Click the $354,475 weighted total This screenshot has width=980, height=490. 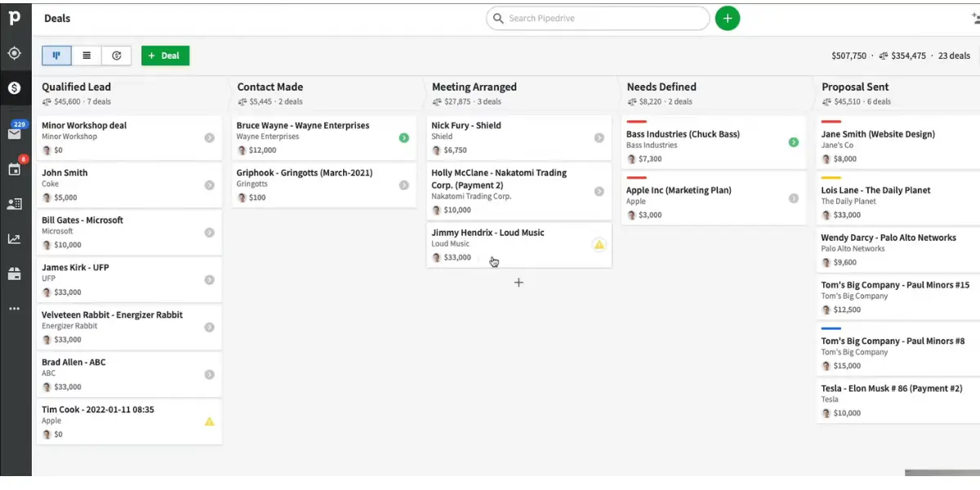(x=908, y=56)
